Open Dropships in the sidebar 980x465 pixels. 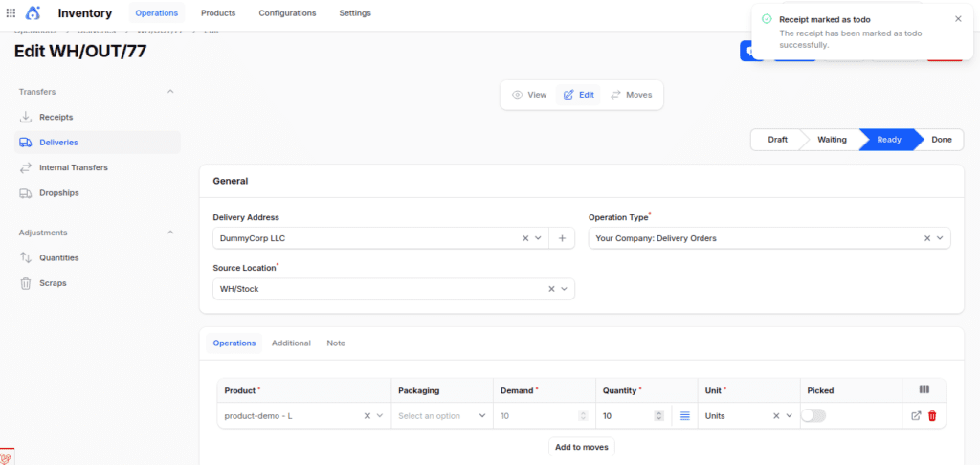coord(97,193)
